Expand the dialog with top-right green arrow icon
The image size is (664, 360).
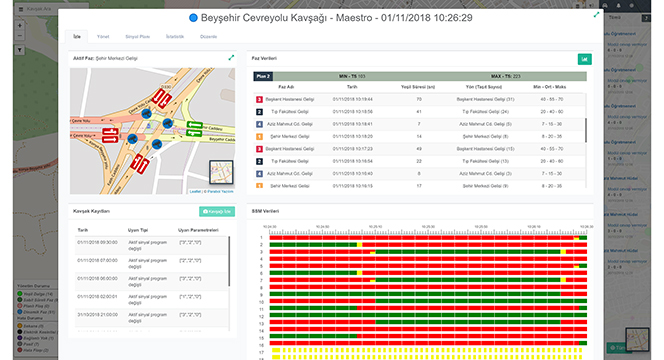596,15
